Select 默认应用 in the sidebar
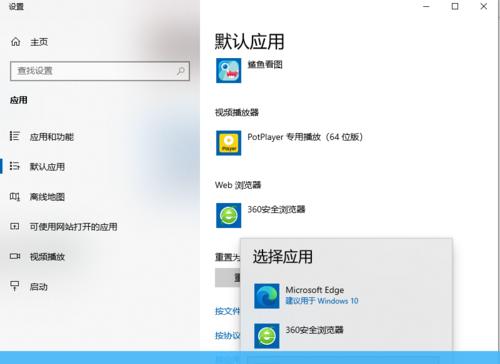The width and height of the screenshot is (500, 364). click(x=47, y=167)
